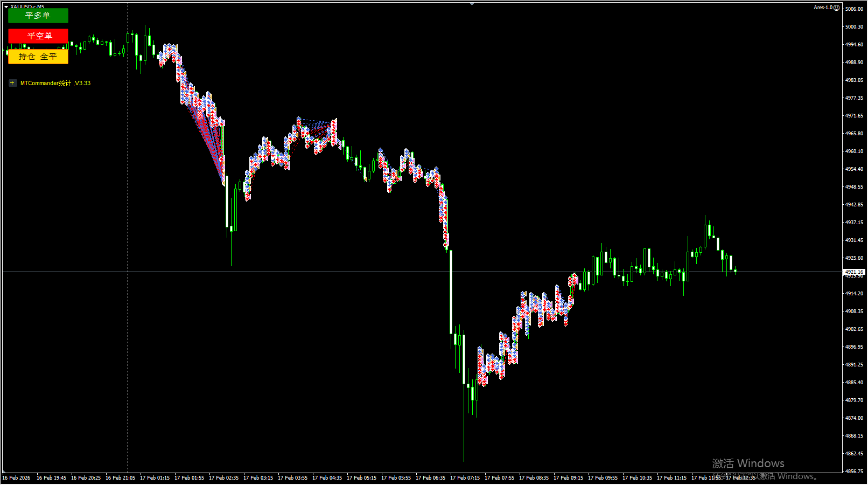The width and height of the screenshot is (868, 485).
Task: Click the 4868.15 price scale label
Action: coord(854,436)
